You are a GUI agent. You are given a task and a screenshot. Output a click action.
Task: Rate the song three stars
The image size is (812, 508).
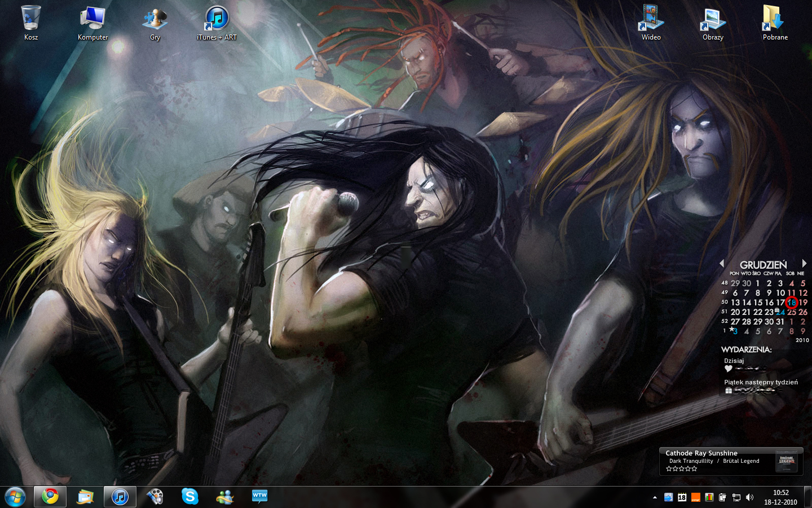point(682,469)
